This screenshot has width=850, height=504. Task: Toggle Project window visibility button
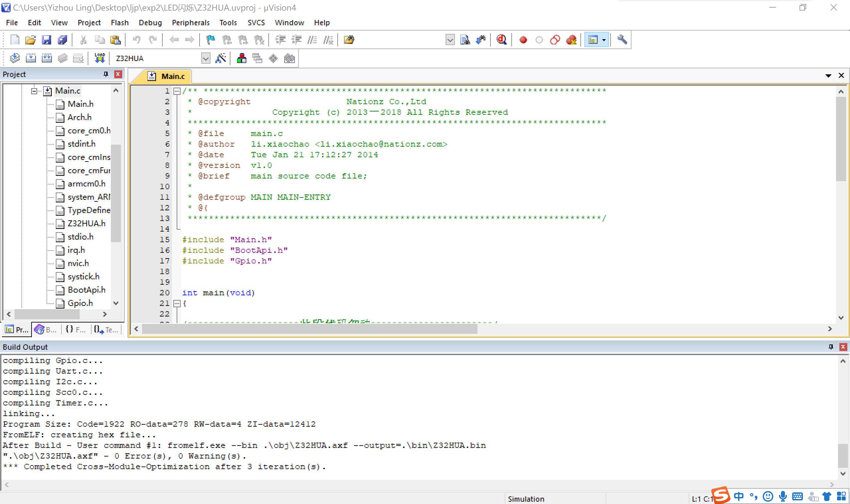pyautogui.click(x=593, y=40)
